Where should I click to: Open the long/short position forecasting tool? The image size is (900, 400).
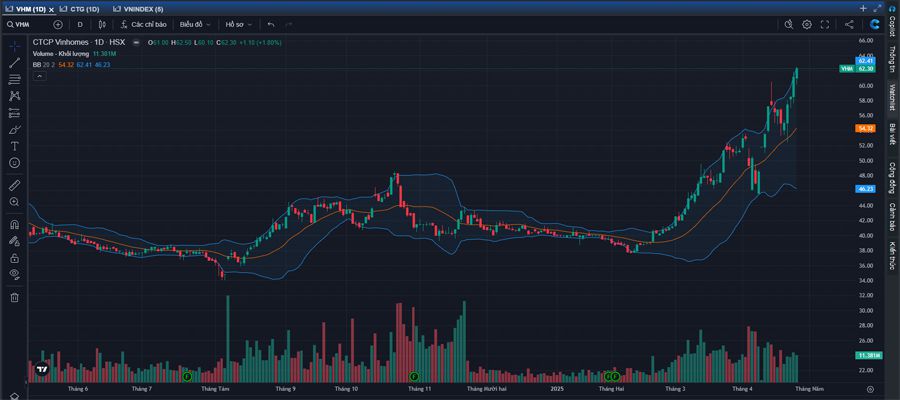click(15, 112)
